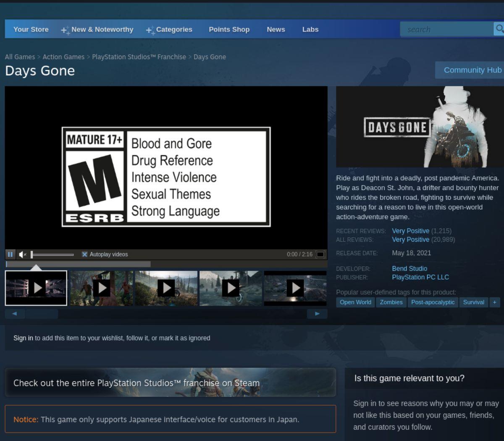This screenshot has width=504, height=441.
Task: Click the search magnifying glass icon
Action: (499, 29)
